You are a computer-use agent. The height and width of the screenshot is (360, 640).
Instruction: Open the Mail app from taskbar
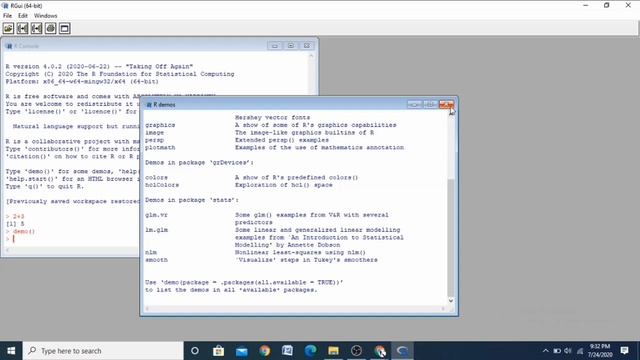coord(242,351)
